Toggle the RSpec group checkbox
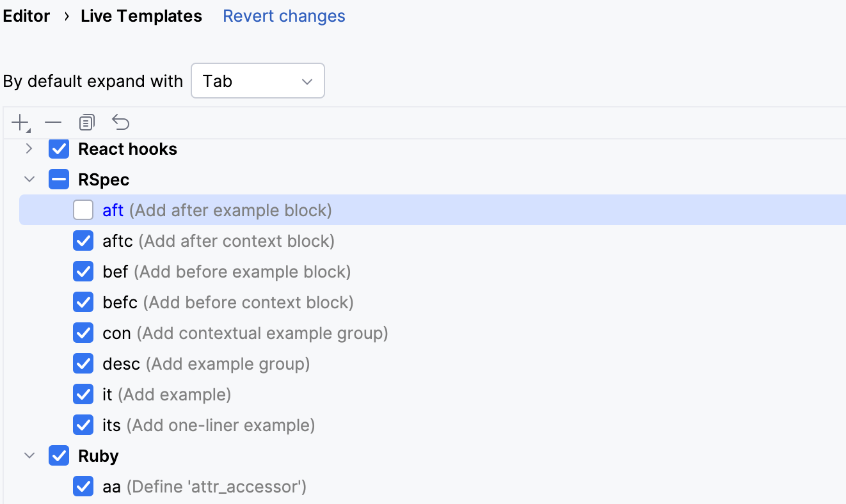This screenshot has height=504, width=846. coord(59,179)
